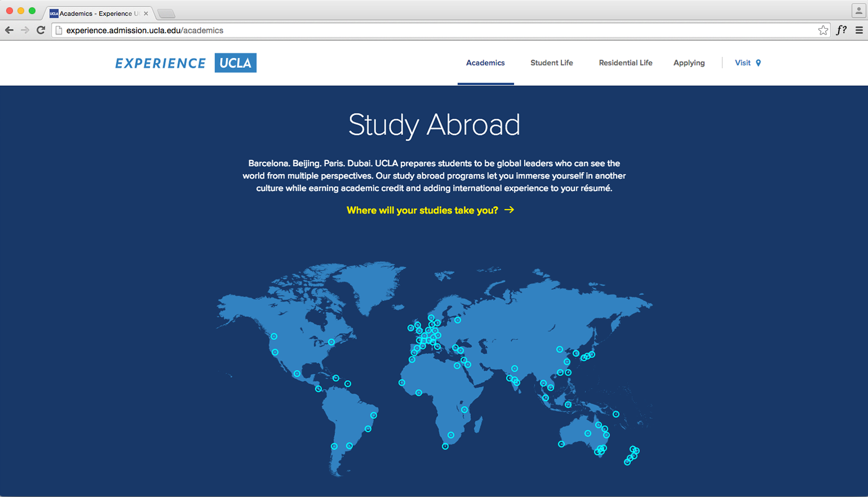Follow "Where will your studies take you?" link
868x497 pixels.
(x=422, y=210)
